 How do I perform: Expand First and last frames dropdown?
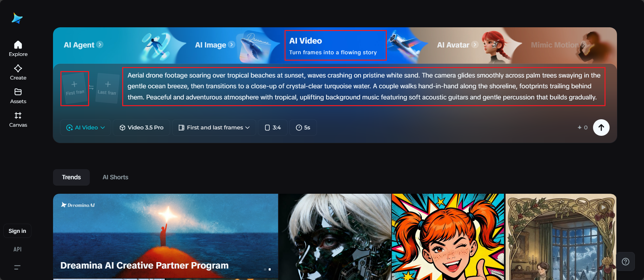214,127
